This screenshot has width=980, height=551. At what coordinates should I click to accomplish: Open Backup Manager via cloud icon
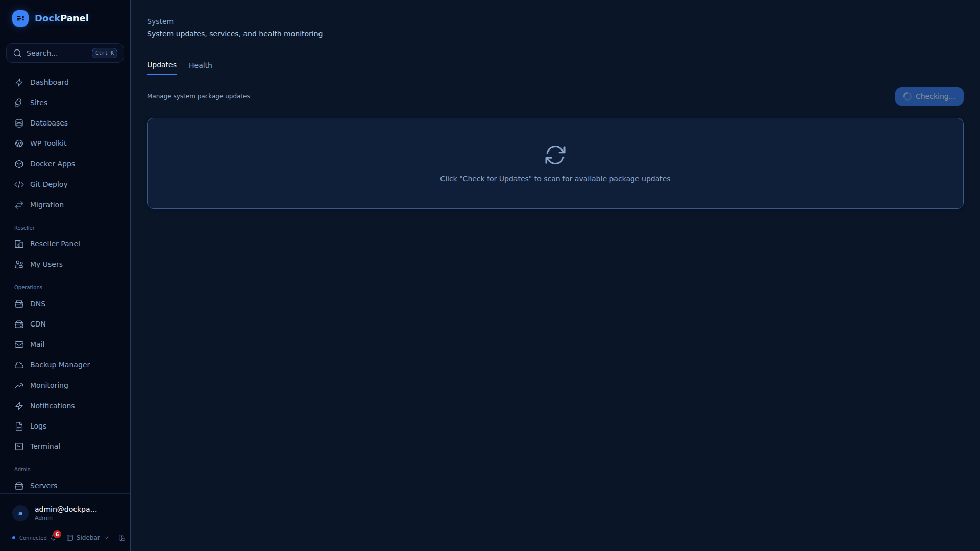19,365
